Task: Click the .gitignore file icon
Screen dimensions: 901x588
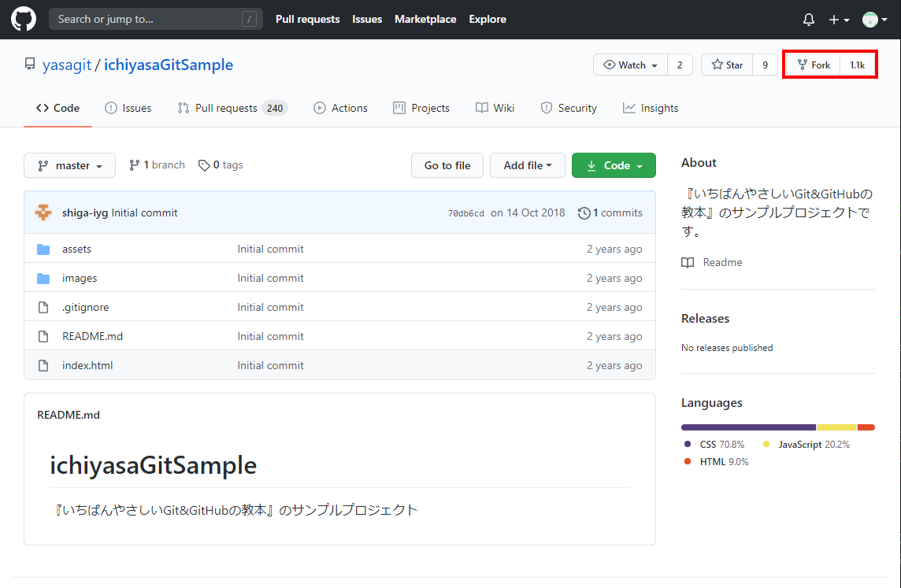Action: point(43,308)
